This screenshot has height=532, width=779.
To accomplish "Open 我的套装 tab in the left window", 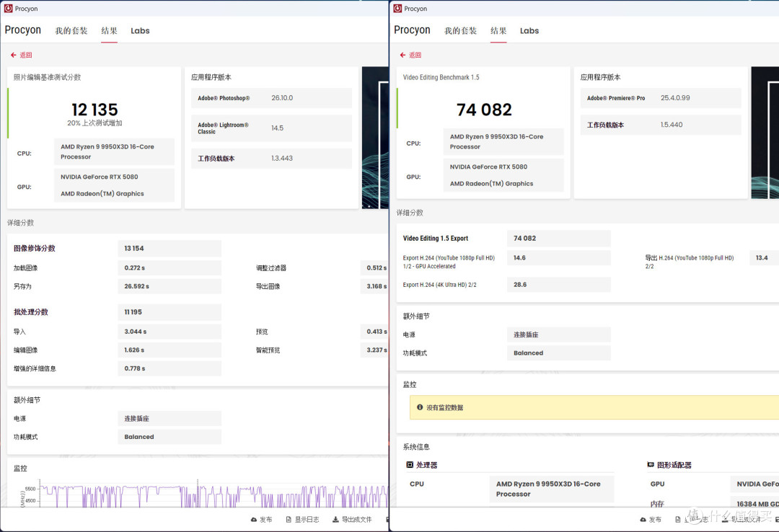I will point(71,31).
